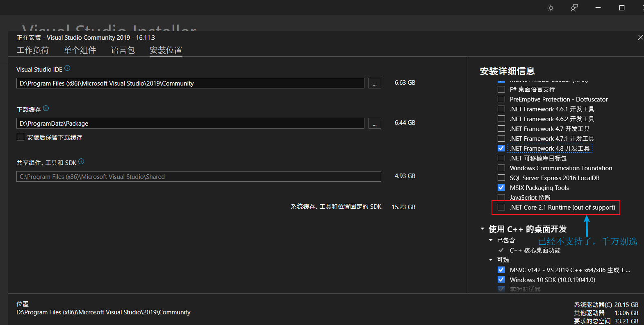The width and height of the screenshot is (644, 325).
Task: Open the feedback icon in title bar
Action: 574,8
